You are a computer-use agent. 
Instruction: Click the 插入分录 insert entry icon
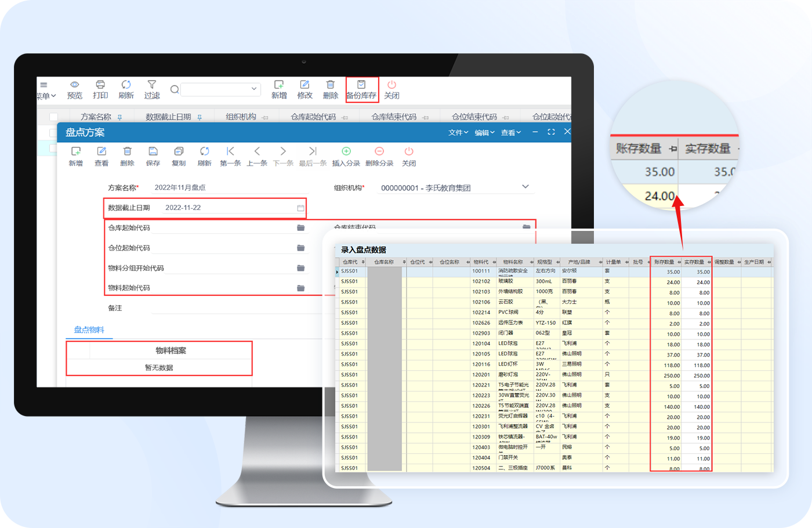[x=346, y=151]
